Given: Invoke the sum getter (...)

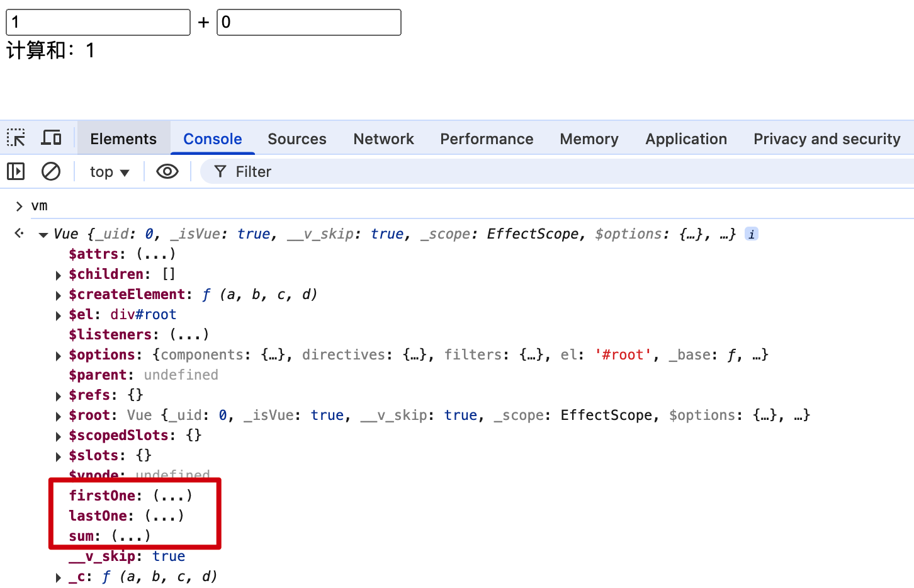Looking at the screenshot, I should (x=132, y=536).
